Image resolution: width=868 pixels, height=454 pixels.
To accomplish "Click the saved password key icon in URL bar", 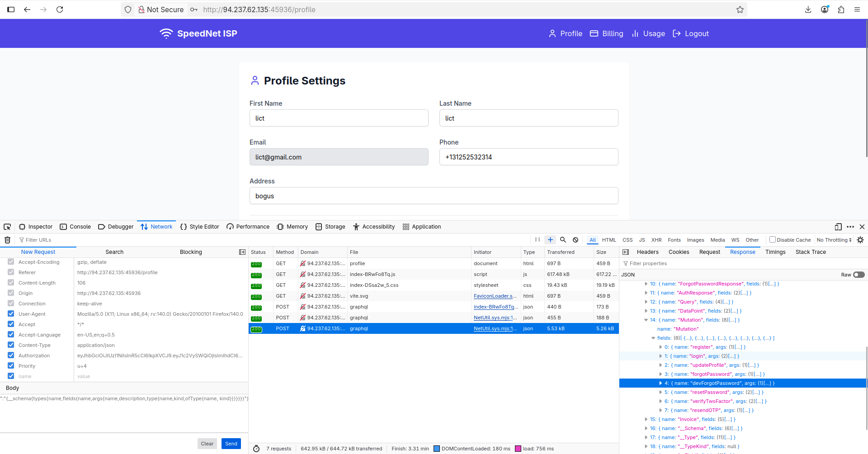I will 194,9.
